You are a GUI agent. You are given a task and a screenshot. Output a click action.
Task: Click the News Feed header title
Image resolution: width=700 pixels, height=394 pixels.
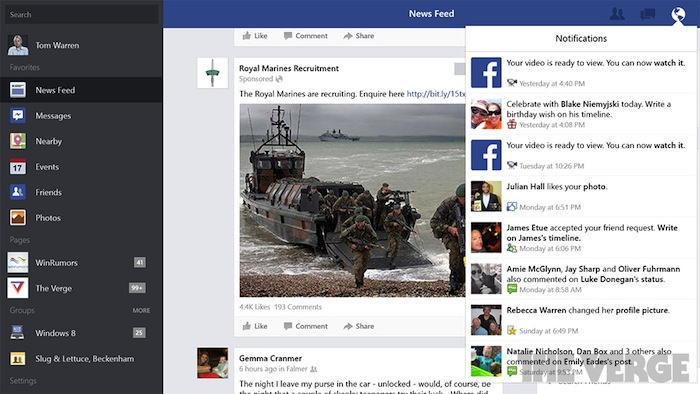coord(431,14)
